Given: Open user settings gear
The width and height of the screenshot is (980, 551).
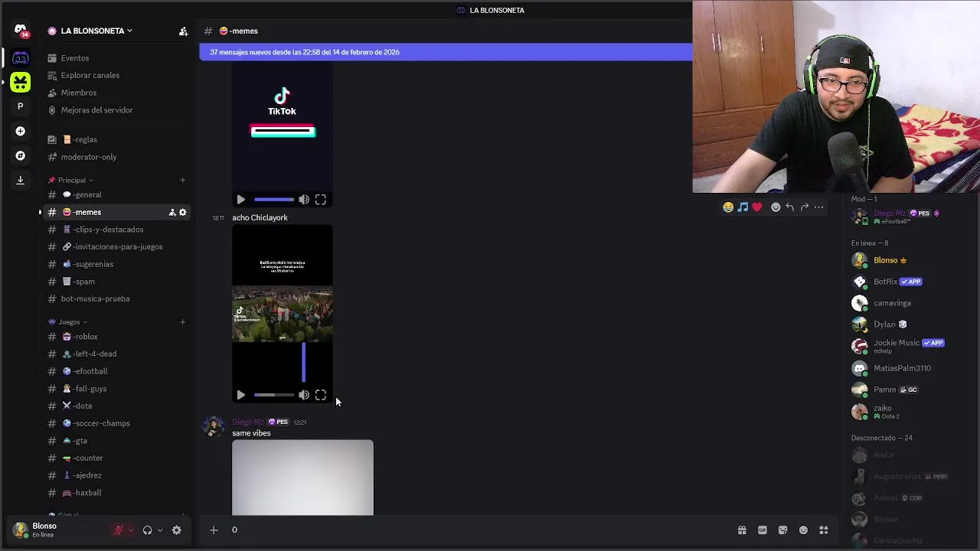Looking at the screenshot, I should [177, 530].
